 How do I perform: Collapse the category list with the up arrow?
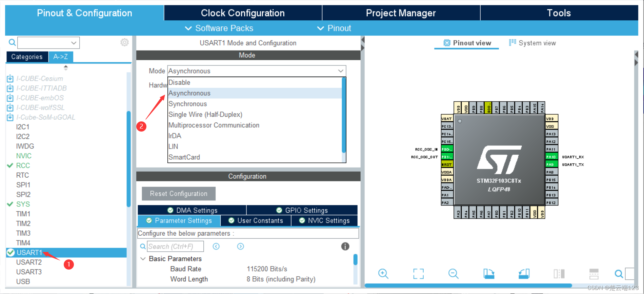pyautogui.click(x=66, y=66)
